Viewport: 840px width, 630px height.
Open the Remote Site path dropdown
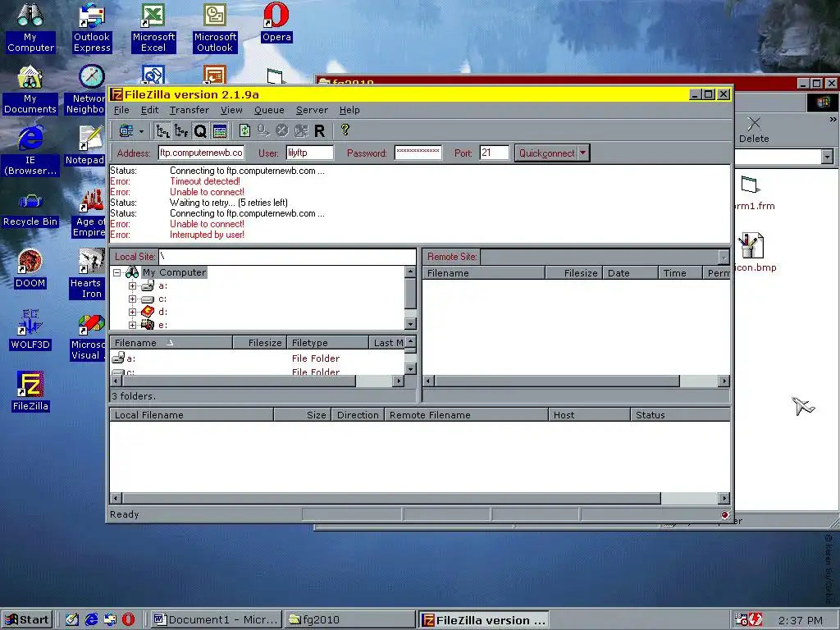pos(724,257)
